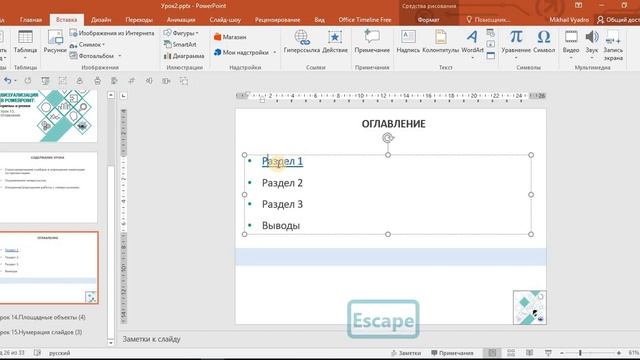The height and width of the screenshot is (360, 640).
Task: Expand the WordArt styles dropdown
Action: [472, 58]
